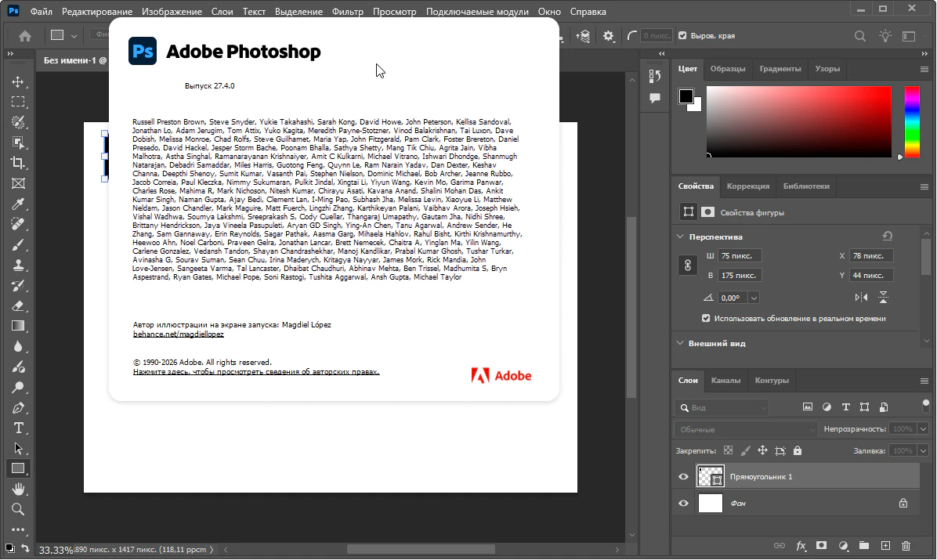Hide the Прямоугольник 1 layer
Viewport: 937px width, 560px height.
pos(683,477)
